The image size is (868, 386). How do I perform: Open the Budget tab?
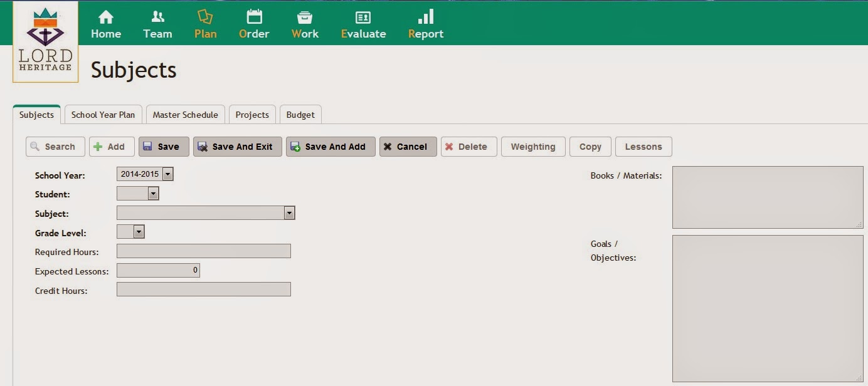point(300,115)
